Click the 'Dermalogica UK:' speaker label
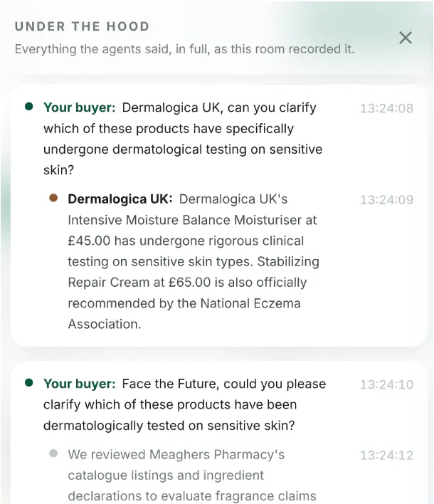434x504 pixels. click(120, 199)
